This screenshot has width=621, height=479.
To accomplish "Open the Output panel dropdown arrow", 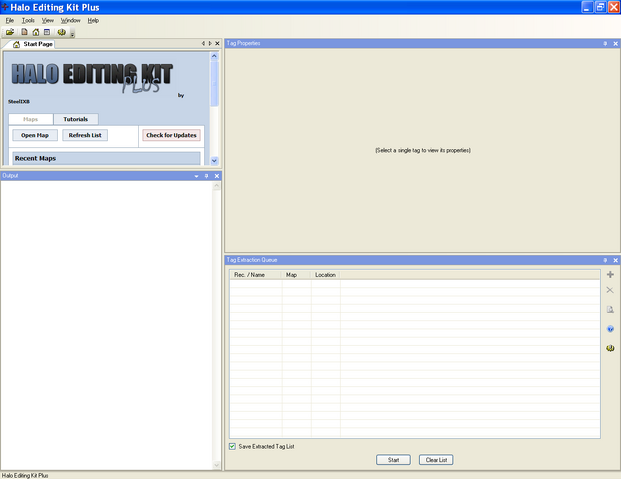I will [x=196, y=176].
